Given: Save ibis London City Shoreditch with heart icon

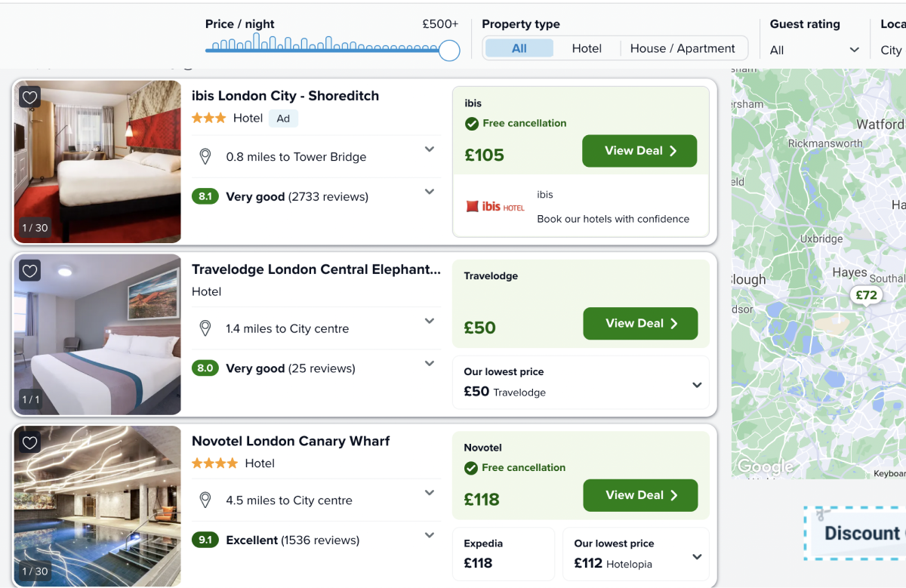Looking at the screenshot, I should click(29, 97).
